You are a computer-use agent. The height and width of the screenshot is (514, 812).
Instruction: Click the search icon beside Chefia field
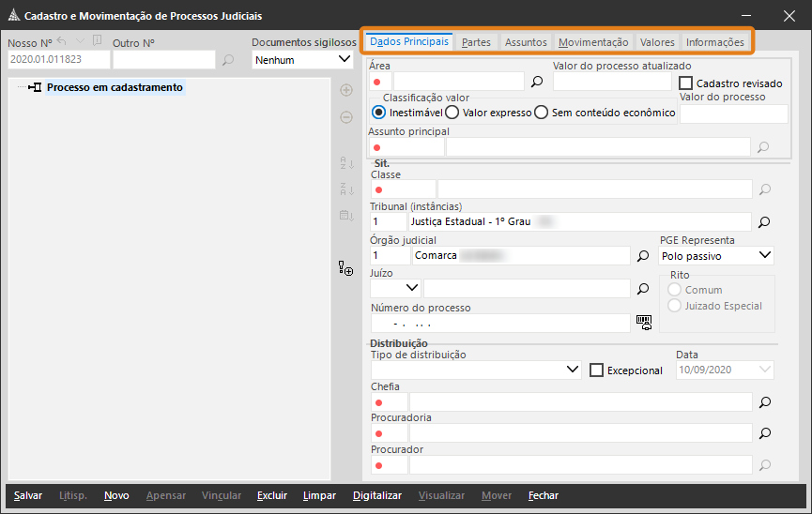(x=764, y=402)
